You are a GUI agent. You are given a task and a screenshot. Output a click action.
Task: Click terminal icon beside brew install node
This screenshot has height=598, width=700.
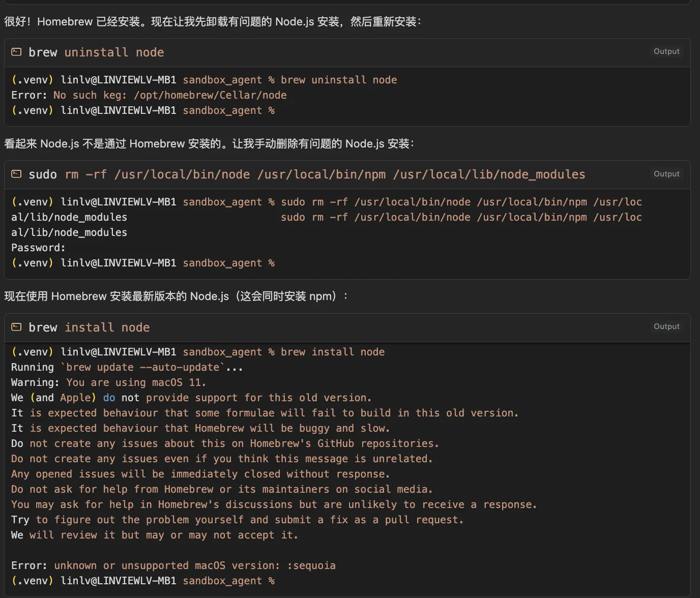[16, 327]
